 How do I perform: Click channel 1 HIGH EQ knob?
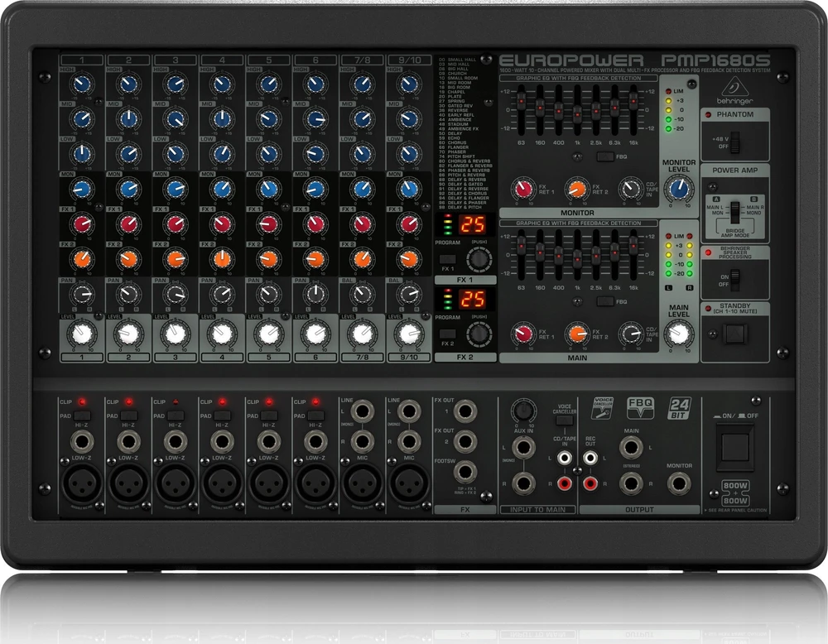tap(82, 84)
